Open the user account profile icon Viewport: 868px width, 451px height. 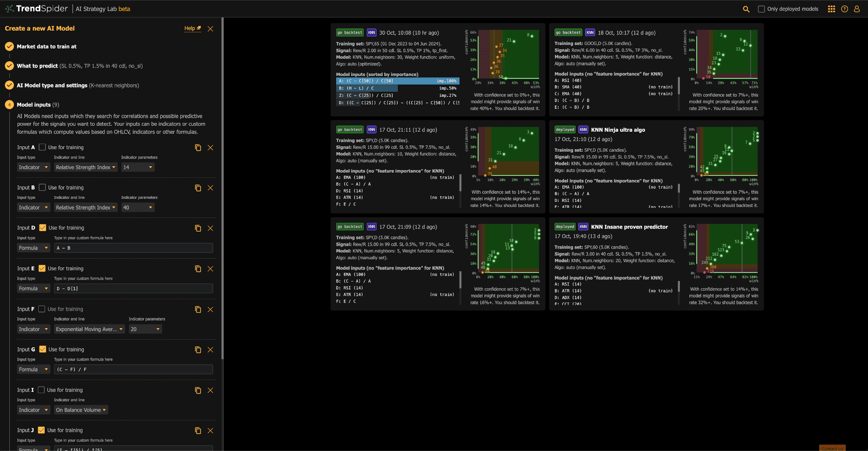(x=857, y=9)
